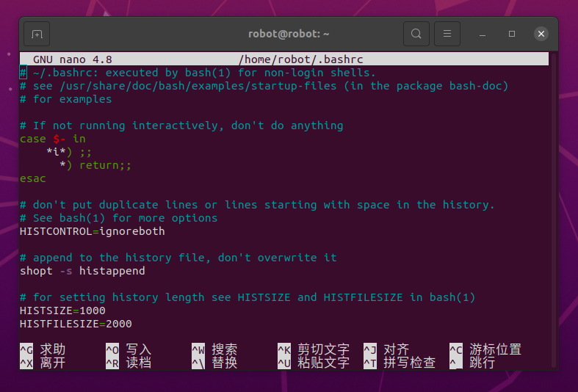Screen dimensions: 578x392
Task: Click the 'case $- in' line
Action: click(x=53, y=139)
